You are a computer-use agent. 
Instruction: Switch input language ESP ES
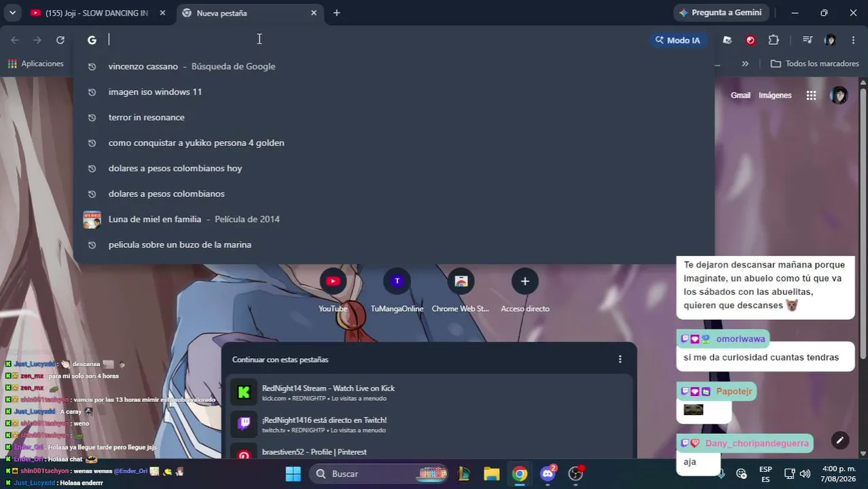click(x=765, y=474)
